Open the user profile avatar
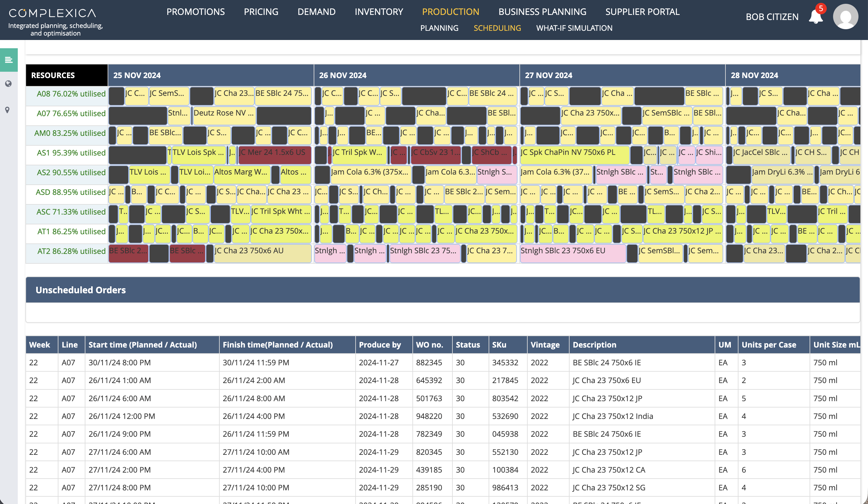The width and height of the screenshot is (868, 504). pos(845,17)
